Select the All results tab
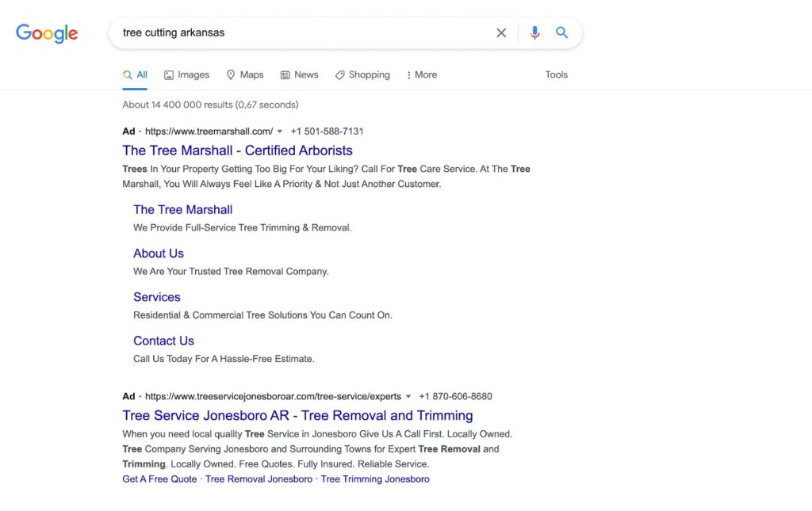The height and width of the screenshot is (511, 812). 135,75
